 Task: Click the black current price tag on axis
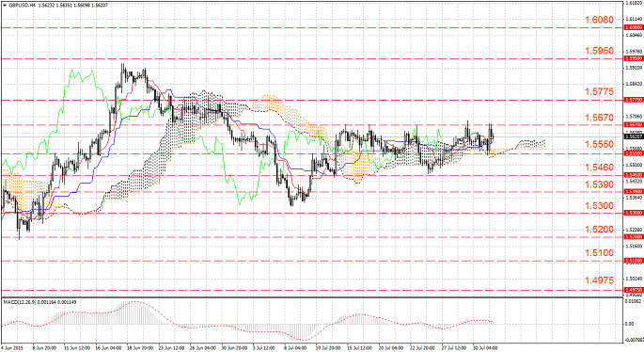[x=634, y=136]
